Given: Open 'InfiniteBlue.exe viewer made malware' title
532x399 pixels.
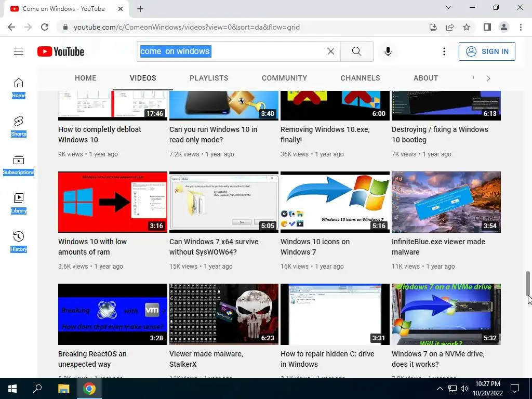Looking at the screenshot, I should 438,247.
